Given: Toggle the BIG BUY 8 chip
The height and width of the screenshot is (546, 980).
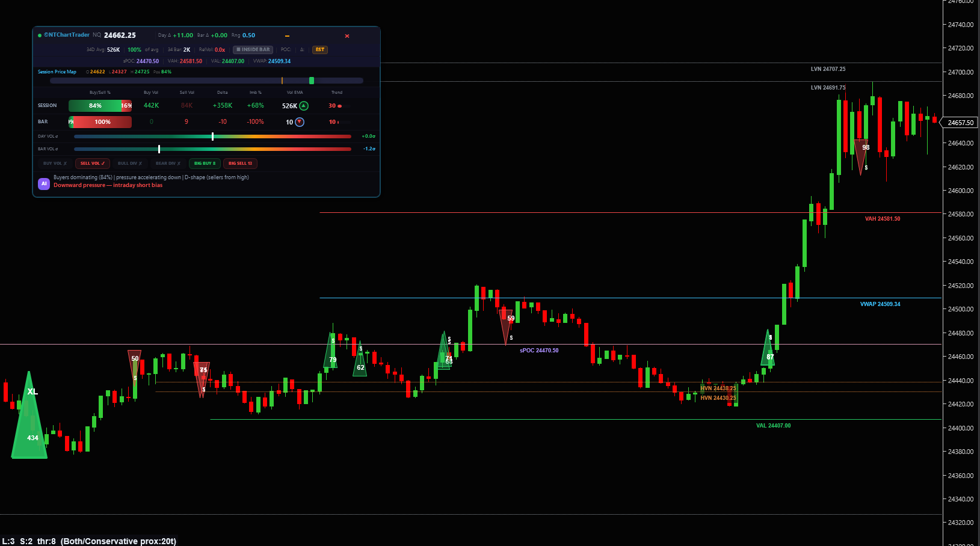Looking at the screenshot, I should pos(205,164).
